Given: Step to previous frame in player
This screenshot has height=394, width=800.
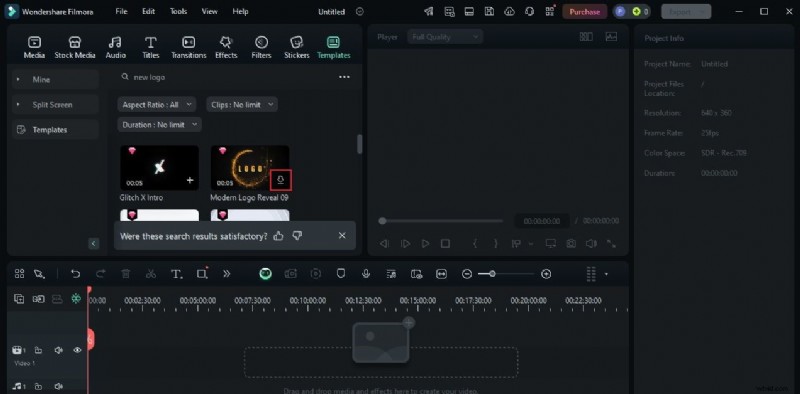Looking at the screenshot, I should pos(384,244).
